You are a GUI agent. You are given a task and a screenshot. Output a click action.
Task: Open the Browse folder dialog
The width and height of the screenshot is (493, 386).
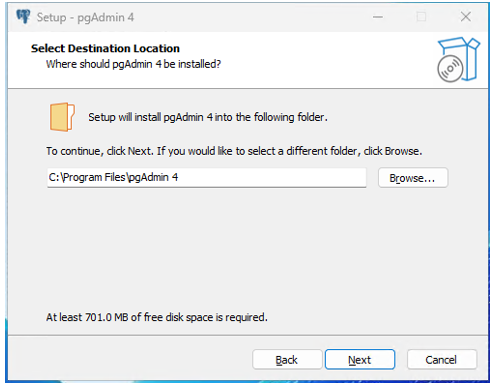[413, 178]
